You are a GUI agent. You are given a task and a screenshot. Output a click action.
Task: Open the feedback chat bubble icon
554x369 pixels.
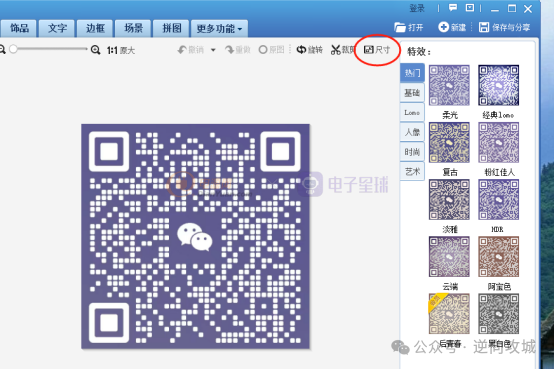(x=453, y=8)
